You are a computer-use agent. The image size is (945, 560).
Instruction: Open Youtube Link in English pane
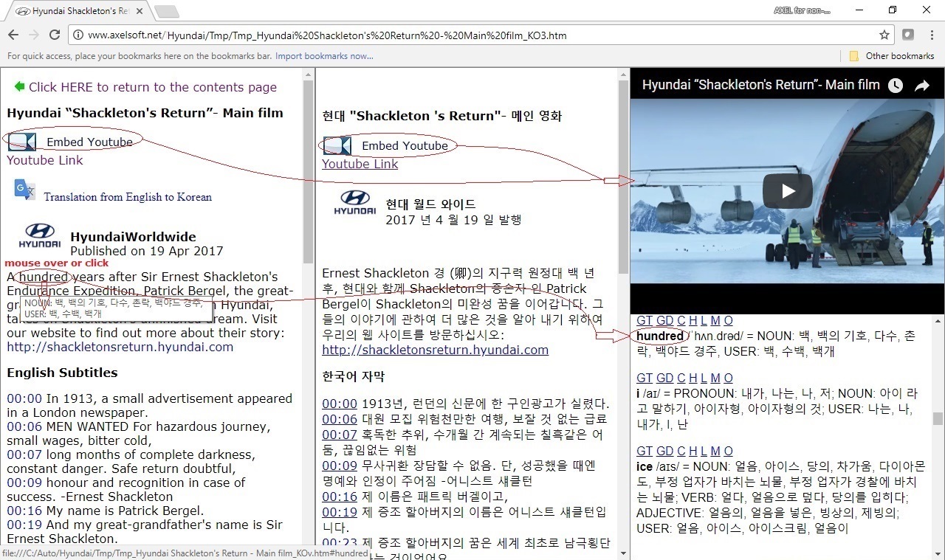click(x=45, y=160)
